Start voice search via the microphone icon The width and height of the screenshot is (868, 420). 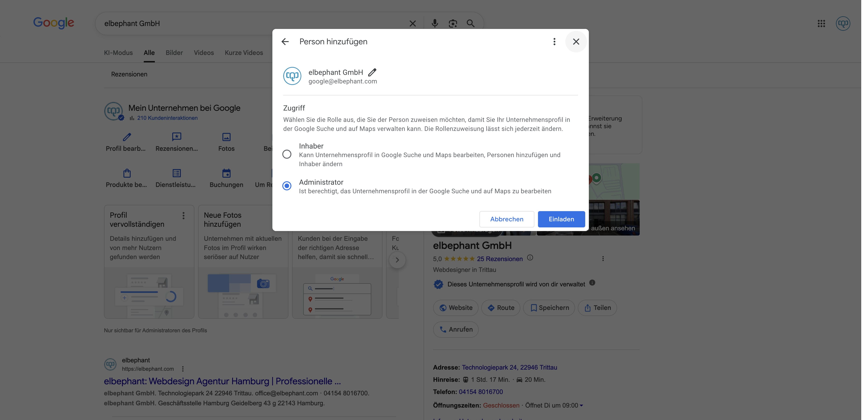[435, 23]
